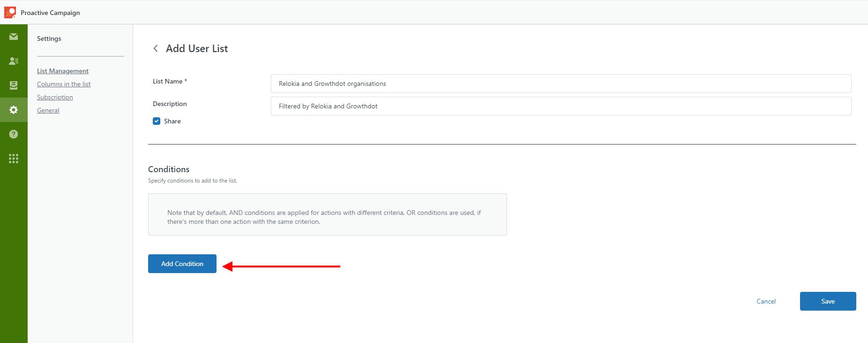The image size is (868, 343).
Task: Click 'Specify conditions to add to the list.' text
Action: pyautogui.click(x=193, y=181)
